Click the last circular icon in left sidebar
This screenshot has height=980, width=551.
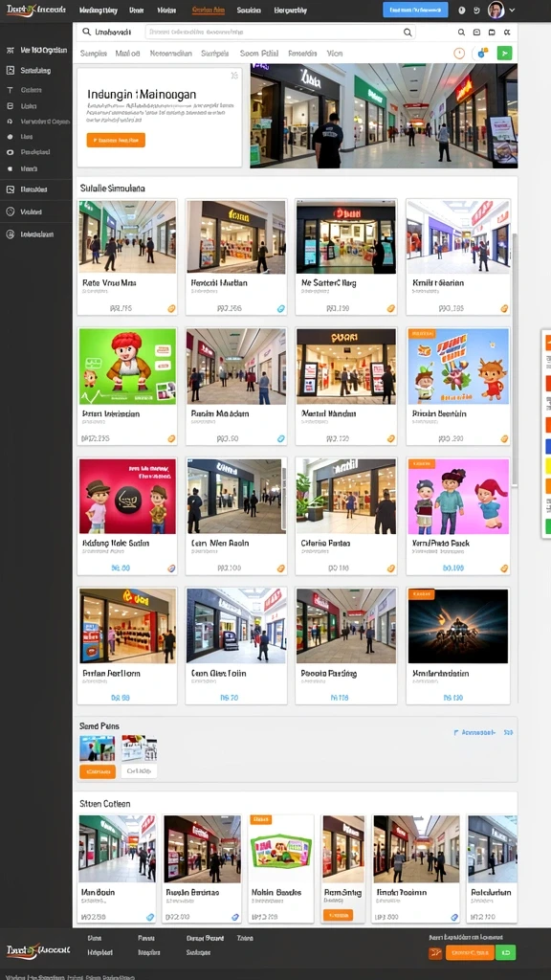10,234
